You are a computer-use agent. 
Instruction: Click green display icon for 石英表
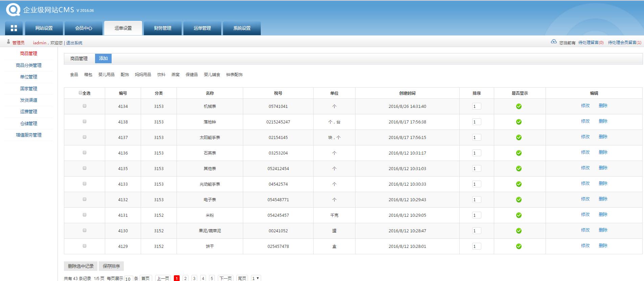519,153
